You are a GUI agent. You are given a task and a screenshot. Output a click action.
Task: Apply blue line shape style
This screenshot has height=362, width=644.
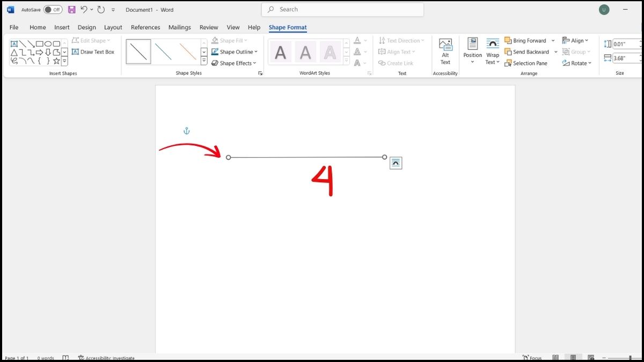pyautogui.click(x=163, y=51)
